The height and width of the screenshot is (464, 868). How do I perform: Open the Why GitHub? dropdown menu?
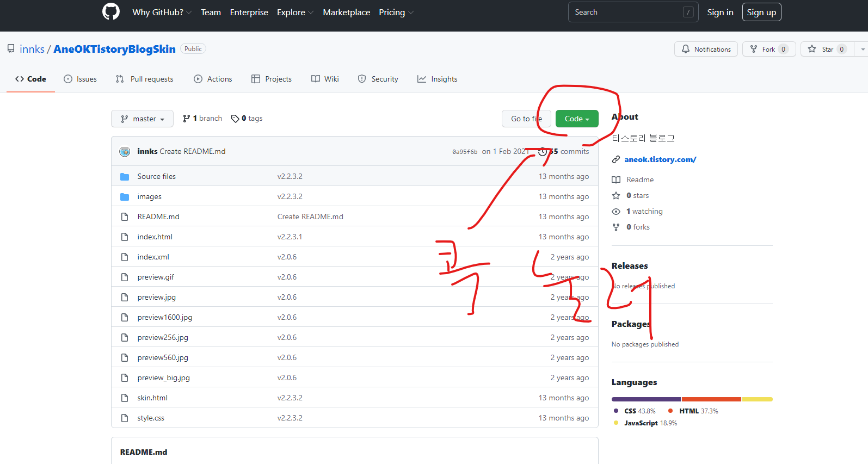point(162,12)
